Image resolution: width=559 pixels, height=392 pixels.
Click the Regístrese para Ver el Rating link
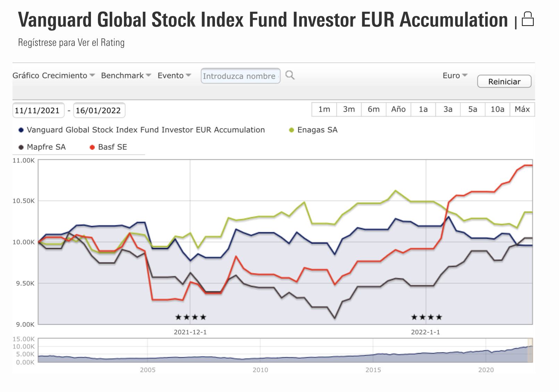coord(71,43)
